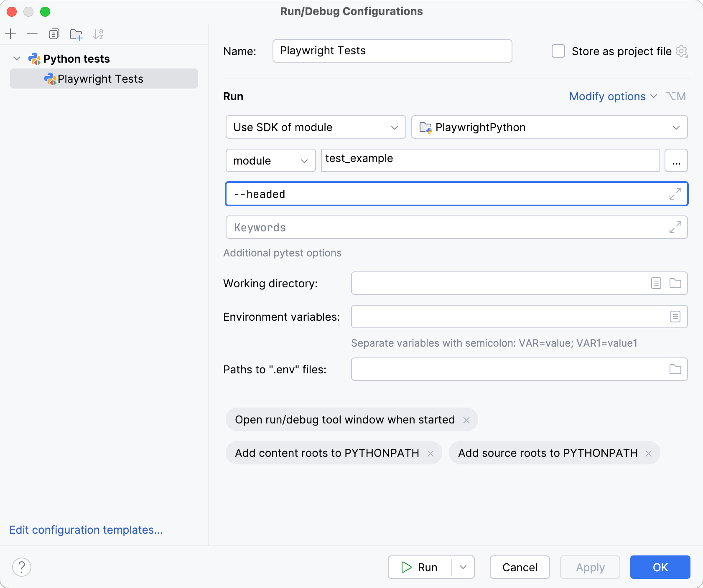Remove the selected configuration

tap(32, 34)
